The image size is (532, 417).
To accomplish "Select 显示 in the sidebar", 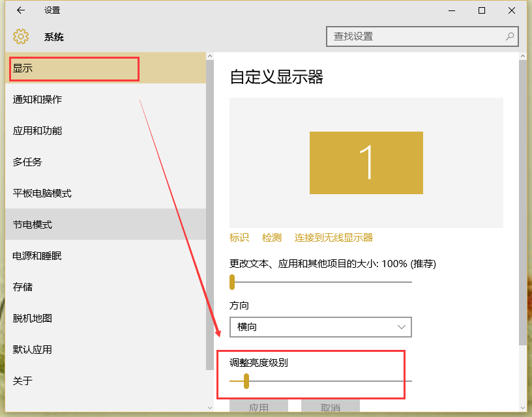I will point(106,68).
